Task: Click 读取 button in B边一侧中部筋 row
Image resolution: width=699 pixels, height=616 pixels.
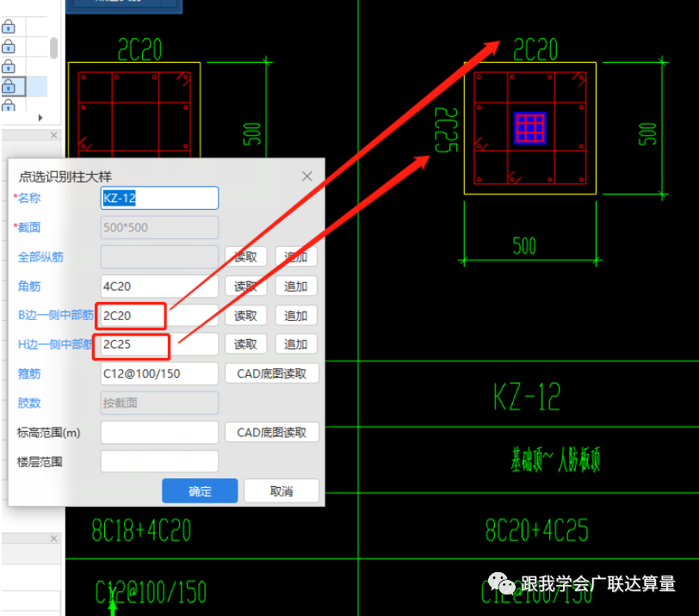Action: pyautogui.click(x=245, y=316)
